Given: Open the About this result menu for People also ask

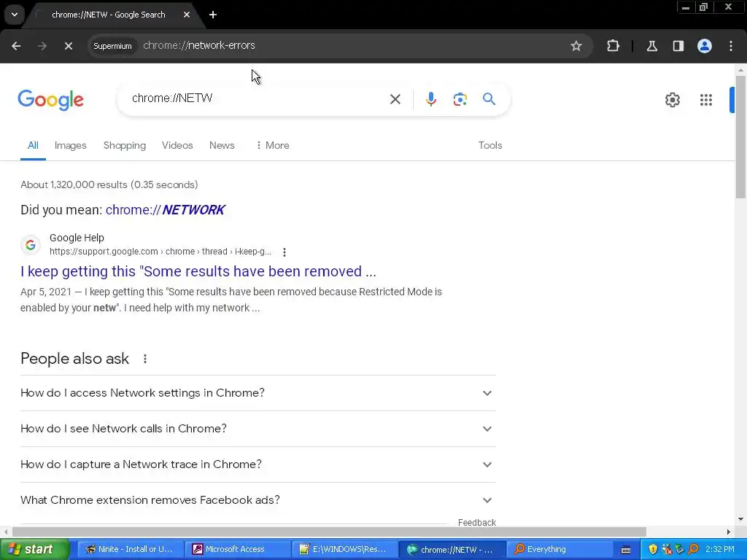Looking at the screenshot, I should coord(145,359).
